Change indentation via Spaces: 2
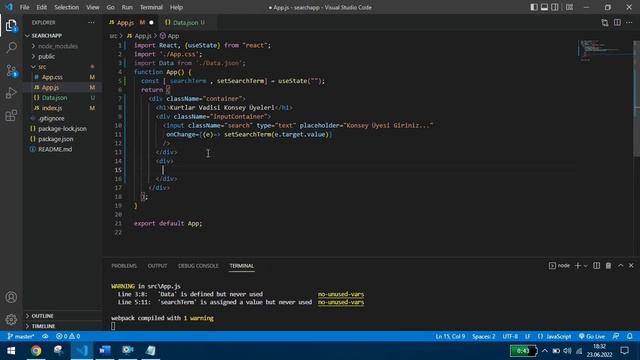This screenshot has height=360, width=640. tap(484, 336)
